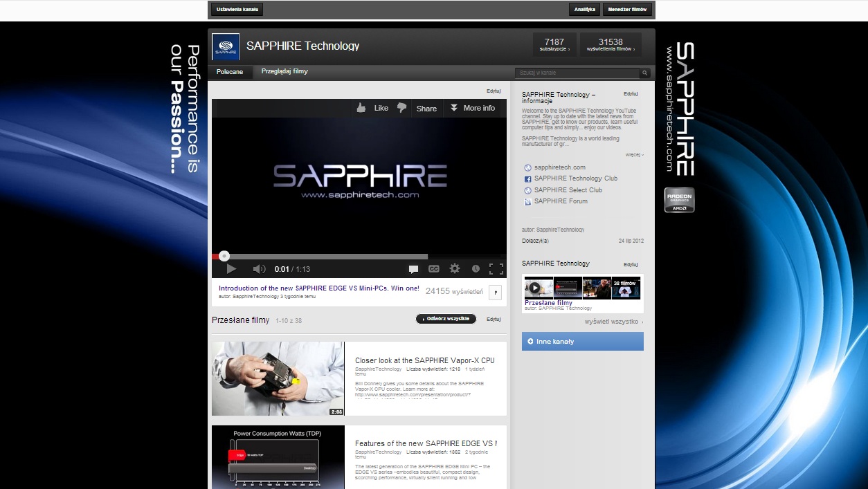Mute the video with the speaker icon
Screen dimensions: 868x489
point(259,269)
